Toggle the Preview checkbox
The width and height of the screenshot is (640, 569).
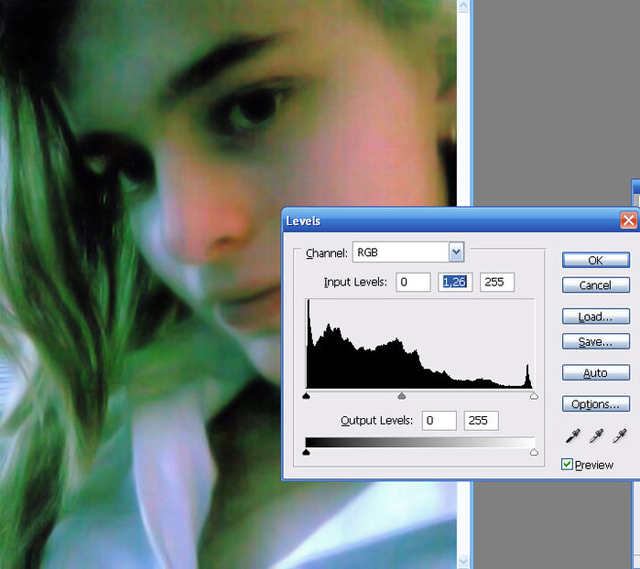[567, 464]
